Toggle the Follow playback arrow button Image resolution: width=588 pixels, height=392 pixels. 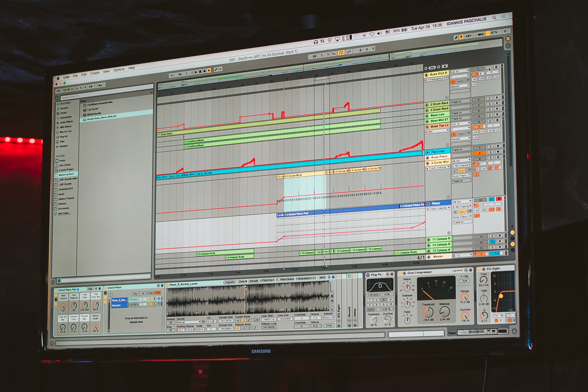(x=171, y=75)
